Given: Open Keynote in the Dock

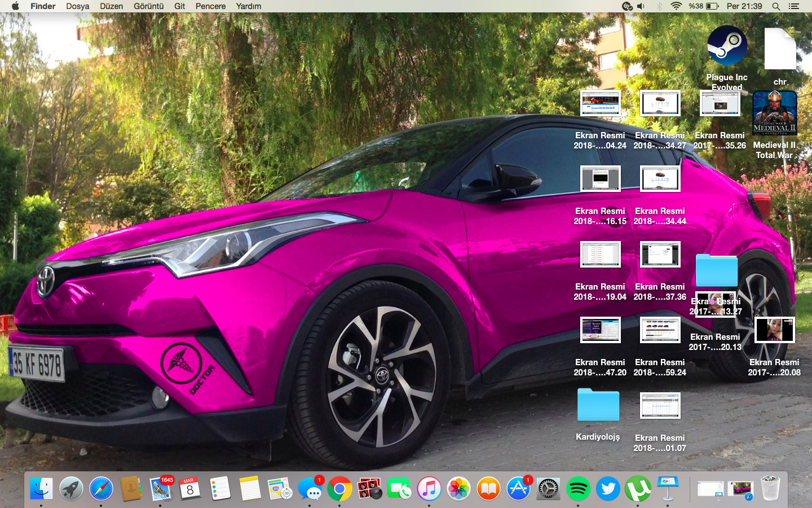Looking at the screenshot, I should point(668,488).
